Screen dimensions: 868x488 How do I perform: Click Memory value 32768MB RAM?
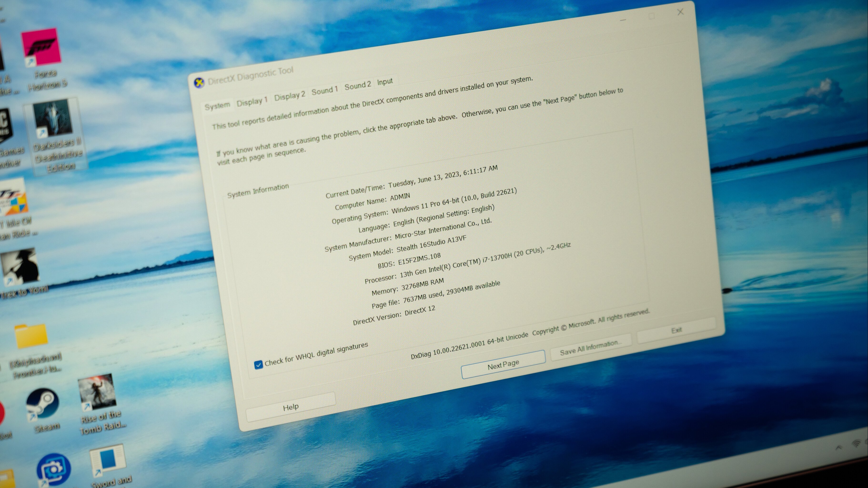pyautogui.click(x=423, y=284)
